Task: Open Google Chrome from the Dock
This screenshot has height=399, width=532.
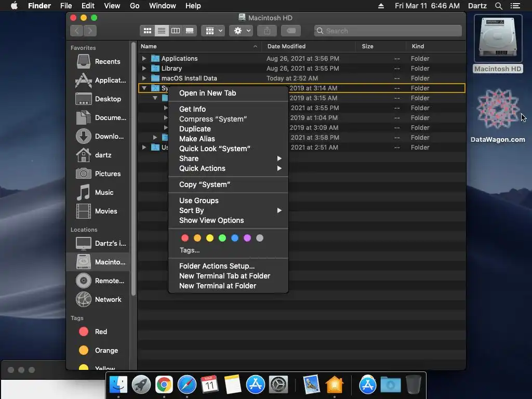Action: click(x=164, y=385)
